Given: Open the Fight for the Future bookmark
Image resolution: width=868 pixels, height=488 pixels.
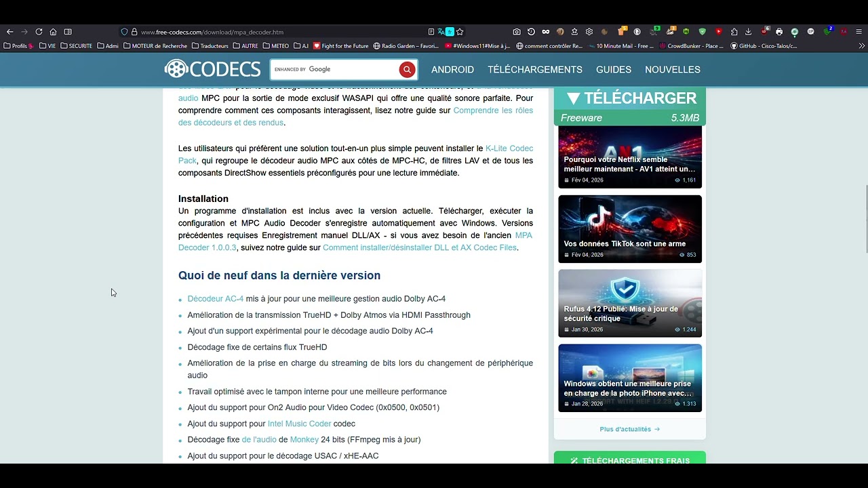Looking at the screenshot, I should pos(341,46).
